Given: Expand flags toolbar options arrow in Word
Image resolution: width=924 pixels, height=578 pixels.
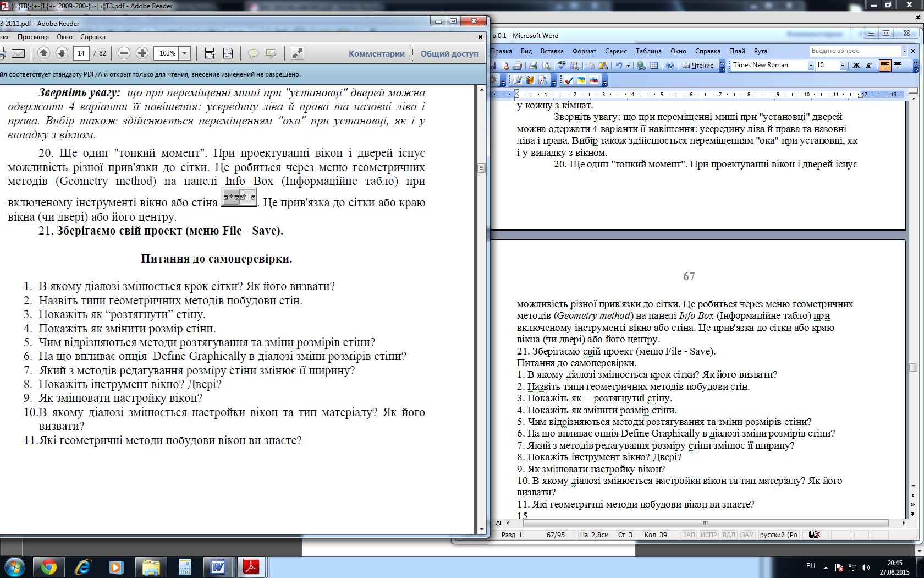Looking at the screenshot, I should (x=605, y=81).
